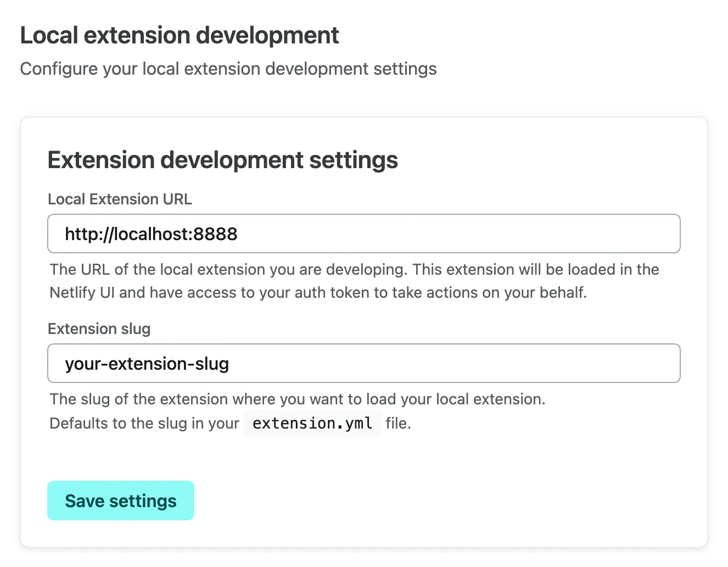This screenshot has height=567, width=728.
Task: Click blank card area right of Save settings
Action: 439,501
